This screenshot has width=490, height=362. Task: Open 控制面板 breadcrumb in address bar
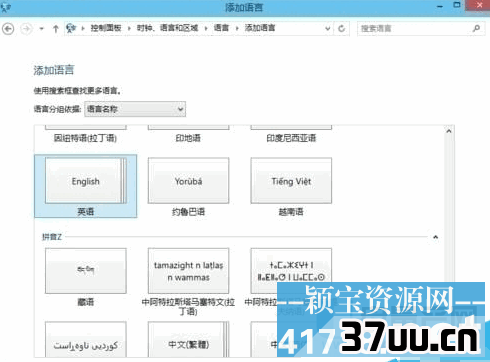tap(106, 28)
